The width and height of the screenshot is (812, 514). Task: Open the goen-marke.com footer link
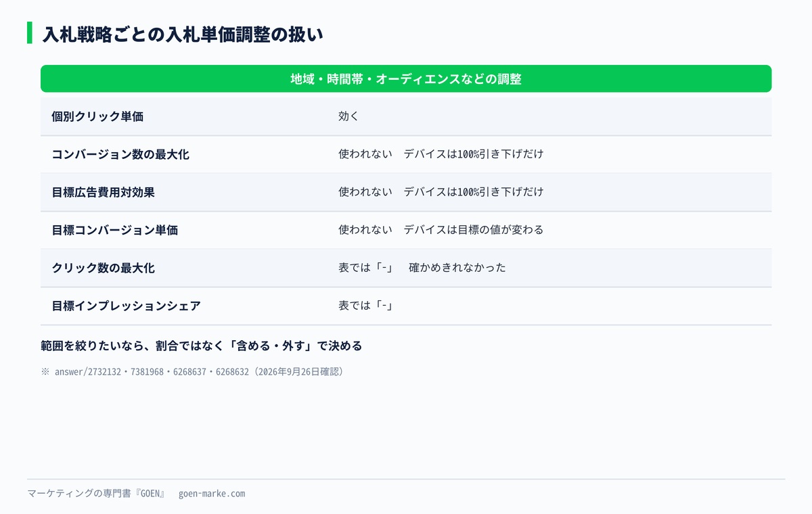[x=212, y=494]
